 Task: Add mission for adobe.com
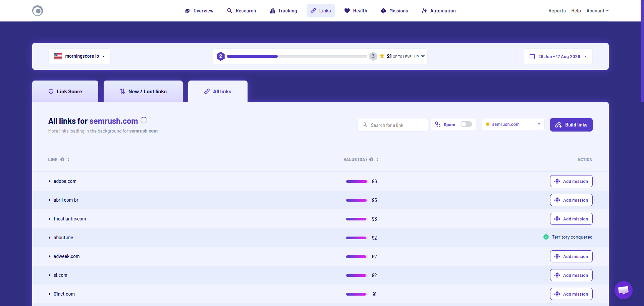click(x=571, y=181)
